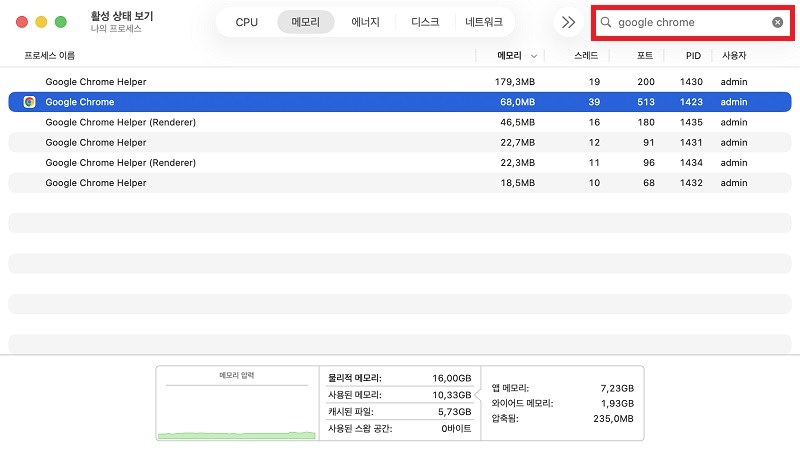Click the 와이어드 메모리 1,93GB entry

click(x=562, y=404)
